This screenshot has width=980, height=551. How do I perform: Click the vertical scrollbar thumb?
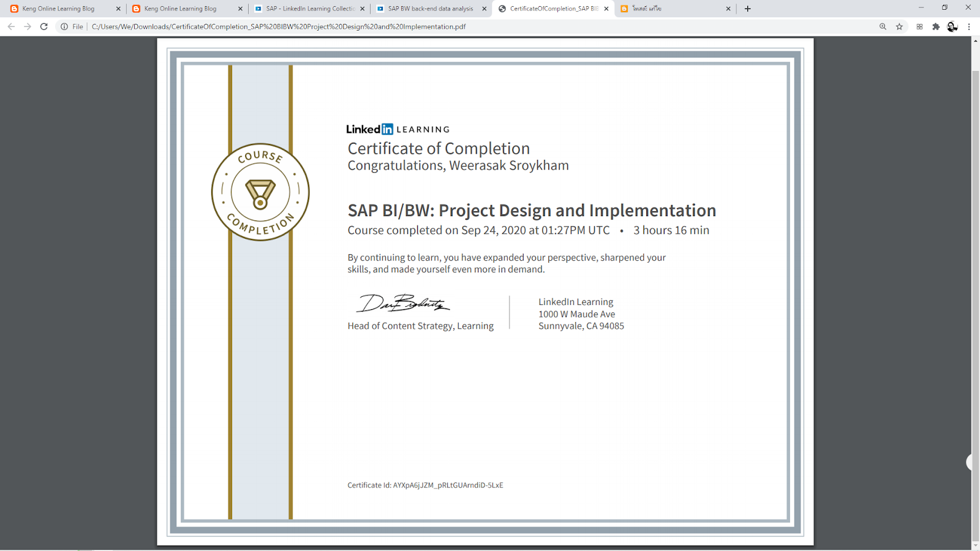tap(975, 305)
